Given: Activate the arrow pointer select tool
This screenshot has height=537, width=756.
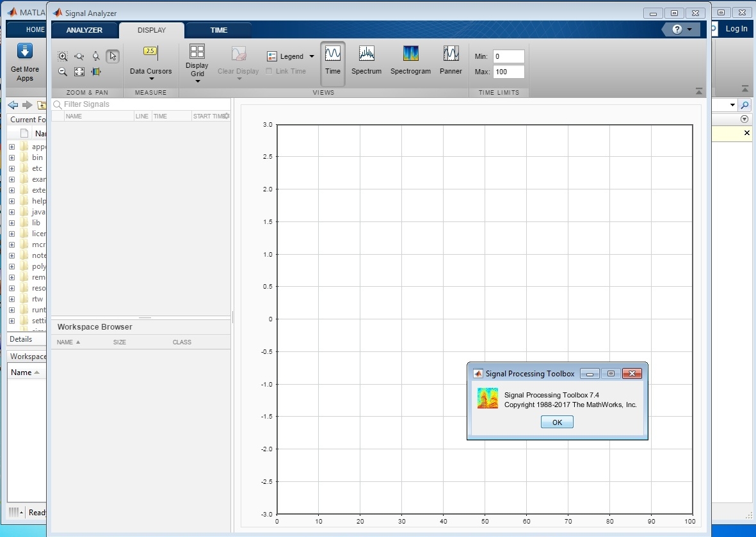Looking at the screenshot, I should pos(112,56).
